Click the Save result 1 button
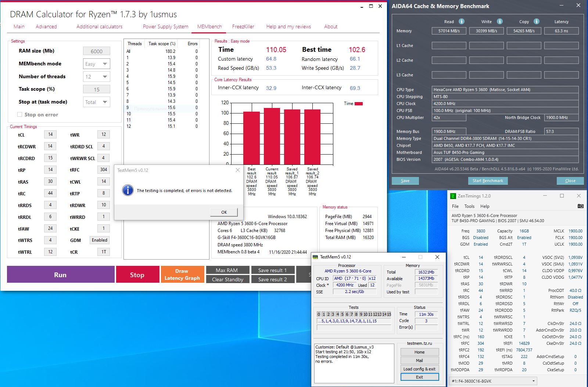Viewport: 588px width, 387px height. [272, 270]
